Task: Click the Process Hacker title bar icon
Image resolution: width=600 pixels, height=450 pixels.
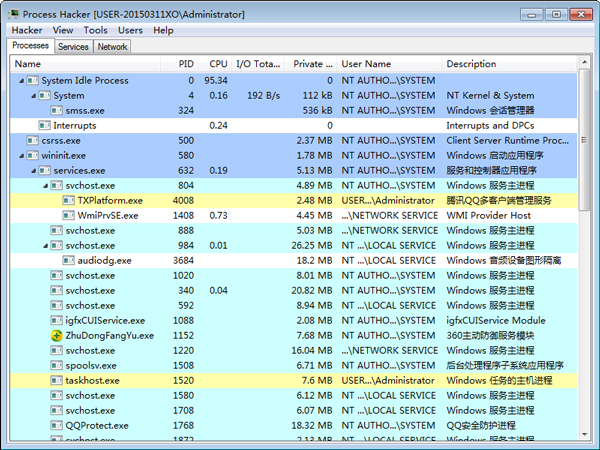Action: click(x=14, y=14)
